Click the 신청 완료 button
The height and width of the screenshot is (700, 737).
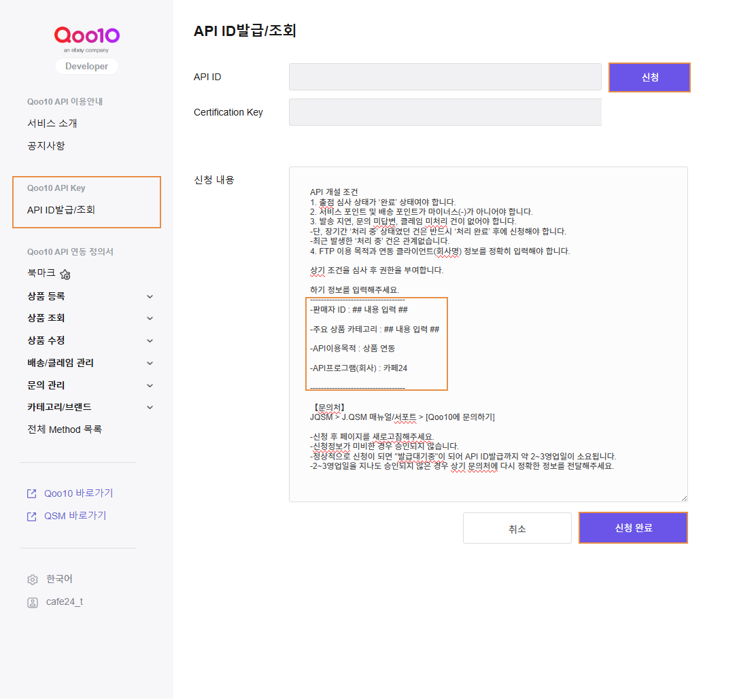[633, 528]
